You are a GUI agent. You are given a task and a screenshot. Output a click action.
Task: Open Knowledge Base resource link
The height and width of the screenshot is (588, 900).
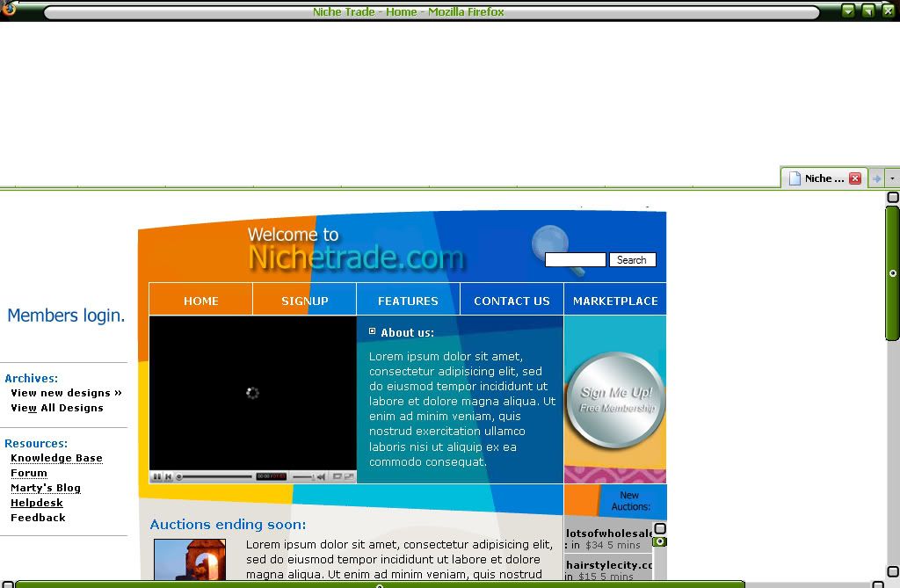(x=56, y=458)
